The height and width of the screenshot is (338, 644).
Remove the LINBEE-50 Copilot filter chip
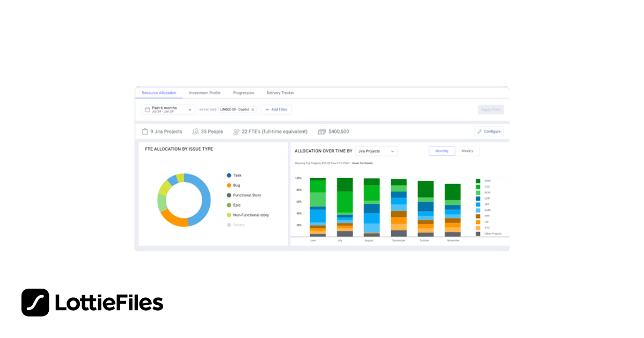pyautogui.click(x=253, y=109)
